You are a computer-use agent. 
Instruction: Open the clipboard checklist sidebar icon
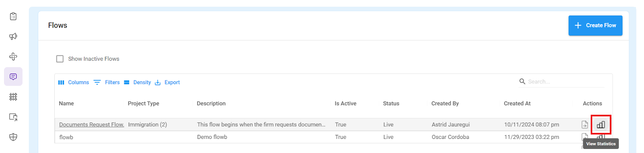13,16
